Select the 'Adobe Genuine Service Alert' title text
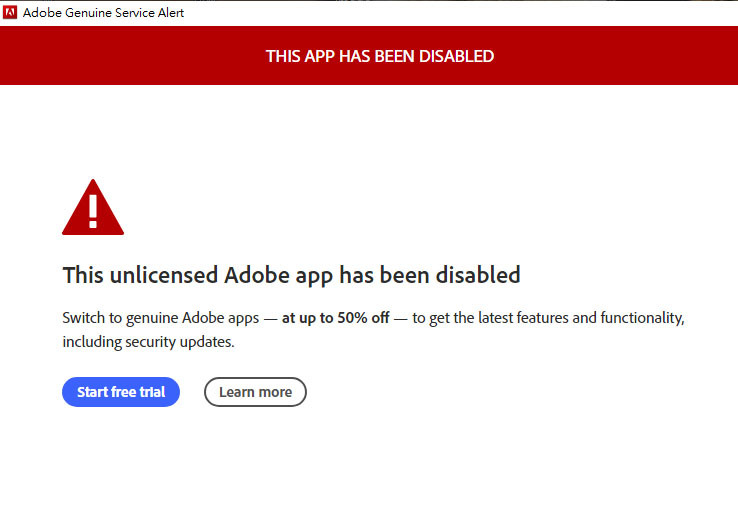738x521 pixels. point(104,13)
